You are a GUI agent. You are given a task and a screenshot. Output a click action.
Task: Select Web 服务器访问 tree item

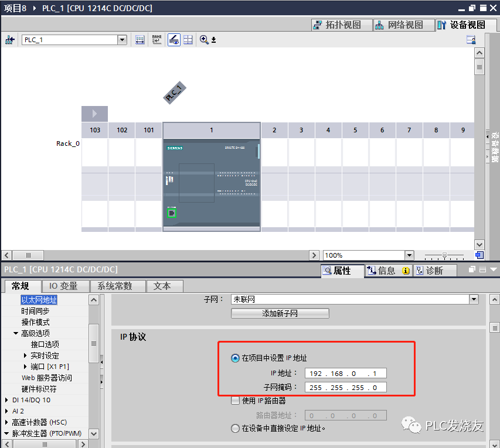click(47, 378)
